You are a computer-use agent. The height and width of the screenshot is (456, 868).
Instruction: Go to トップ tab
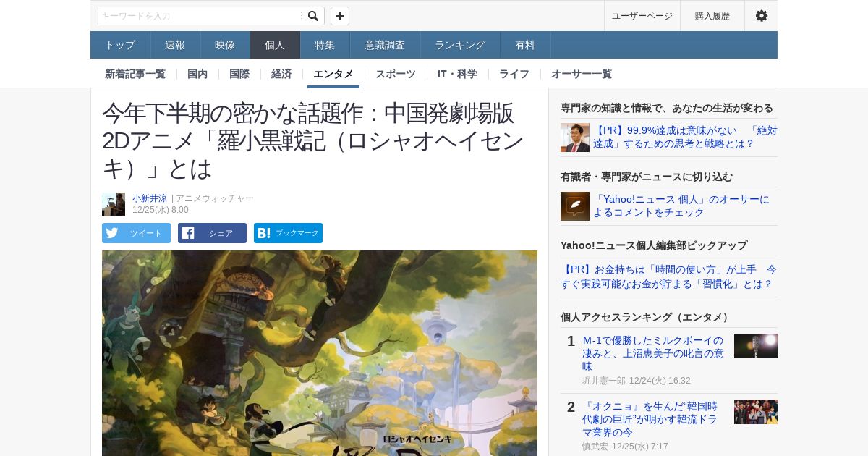120,45
